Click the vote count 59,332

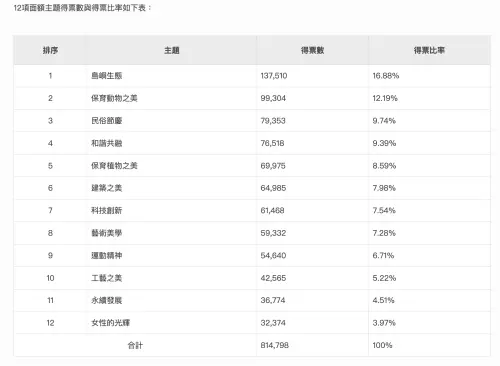click(273, 233)
